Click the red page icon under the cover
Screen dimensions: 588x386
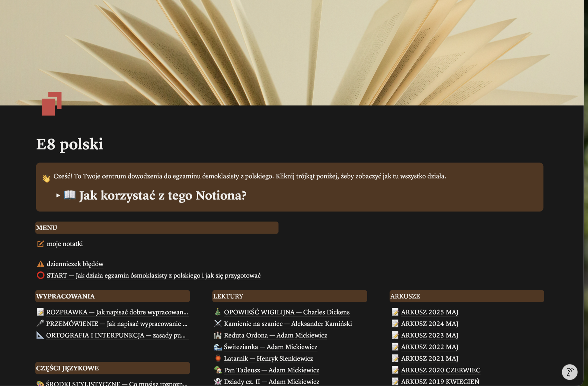pyautogui.click(x=51, y=104)
